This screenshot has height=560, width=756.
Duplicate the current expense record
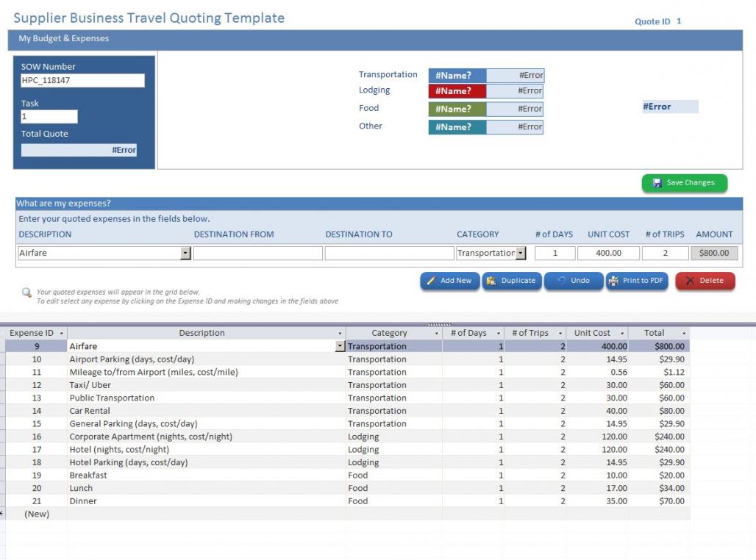pos(512,281)
